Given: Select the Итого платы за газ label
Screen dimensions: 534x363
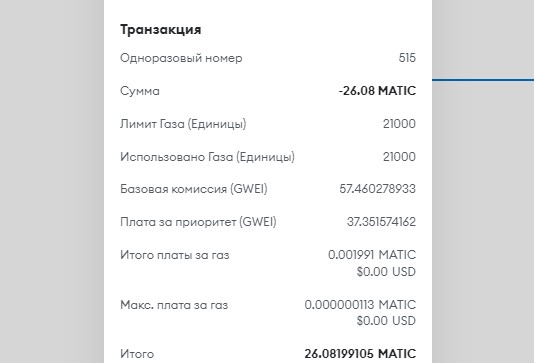Looking at the screenshot, I should pyautogui.click(x=175, y=255).
